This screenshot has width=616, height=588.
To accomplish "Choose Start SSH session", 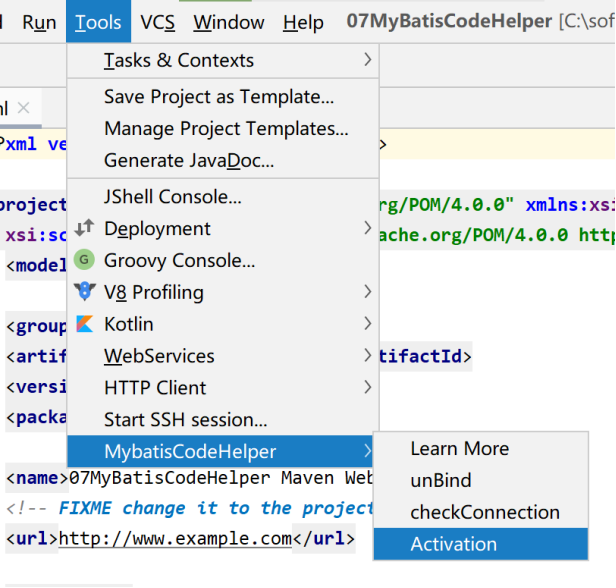I will point(223,419).
